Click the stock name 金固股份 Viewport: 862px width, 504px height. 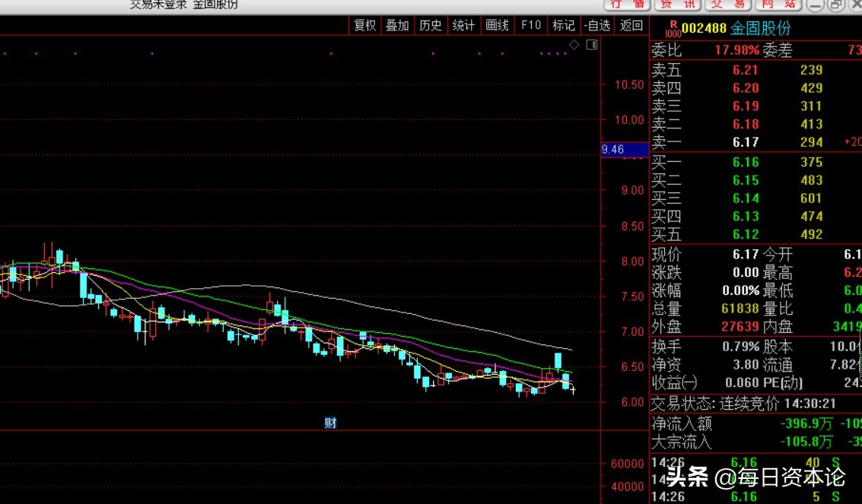click(760, 28)
